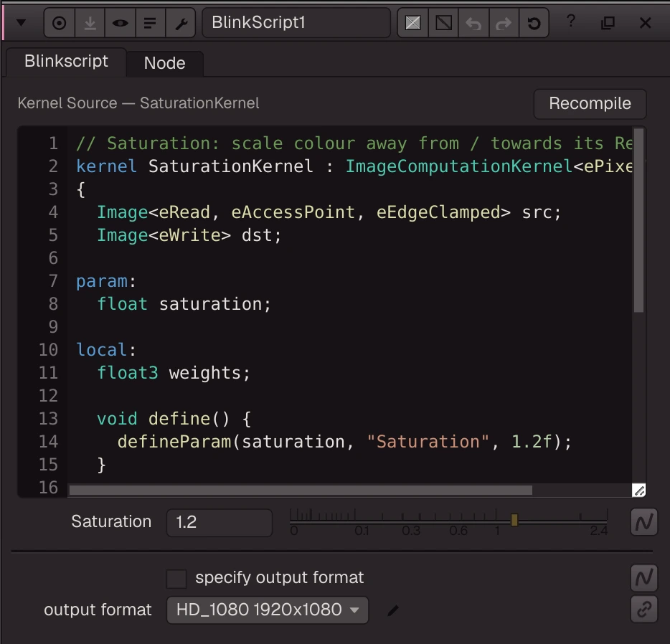Click the centre-node-in-graph target icon
The height and width of the screenshot is (644, 670).
point(60,23)
